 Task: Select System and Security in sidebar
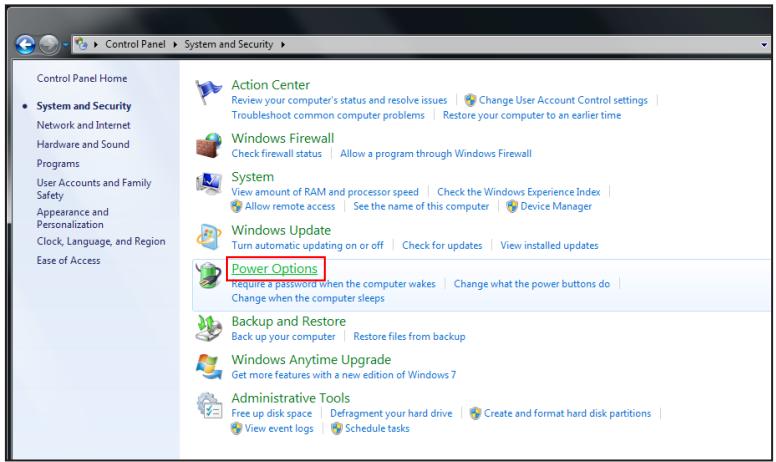tap(84, 106)
